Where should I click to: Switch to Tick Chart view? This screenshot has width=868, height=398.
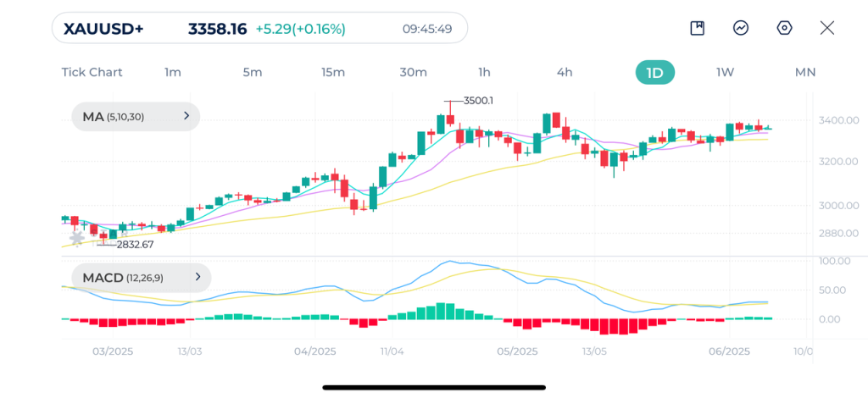coord(92,72)
